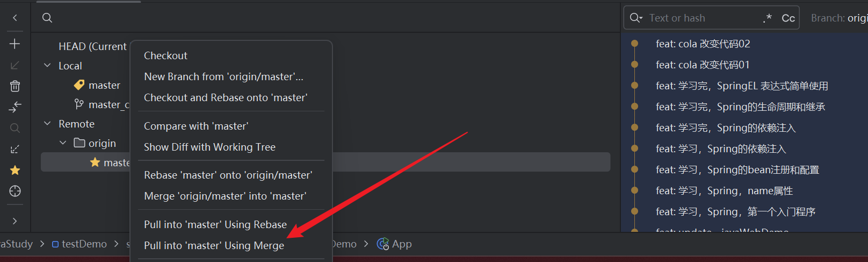Collapse the Local branches node

47,65
